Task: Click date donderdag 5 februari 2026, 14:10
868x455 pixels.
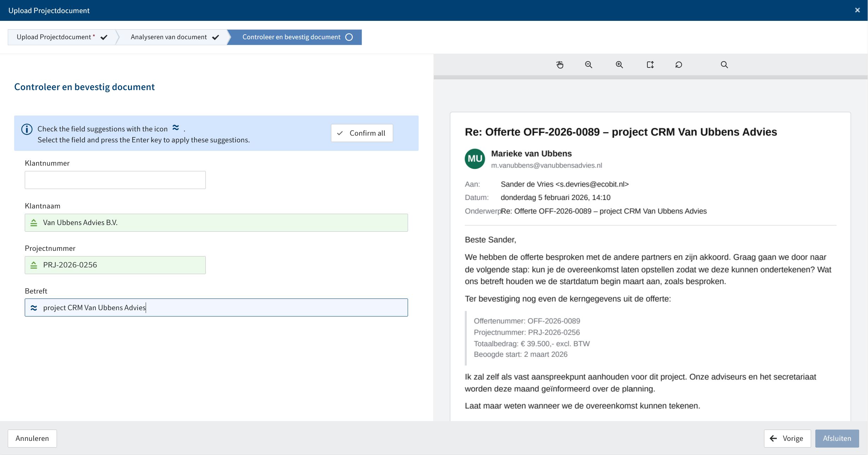Action: pos(555,197)
